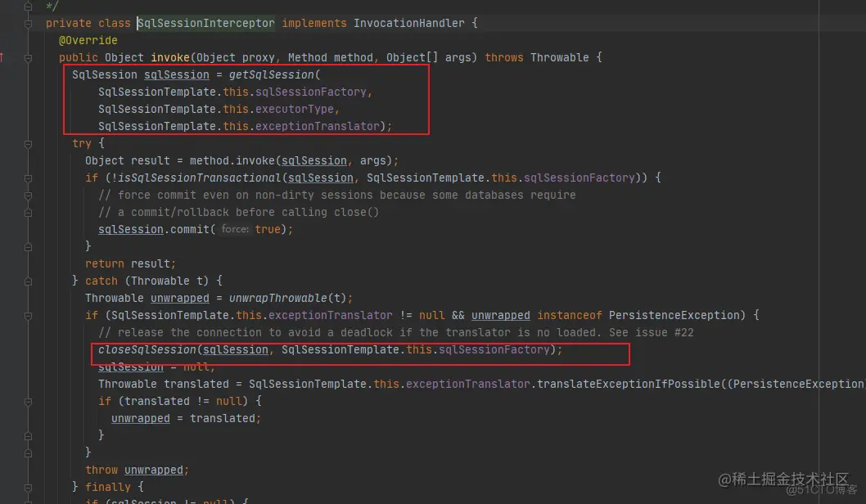The height and width of the screenshot is (504, 866).
Task: Click the 'throw unwrapped;' statement
Action: point(137,470)
